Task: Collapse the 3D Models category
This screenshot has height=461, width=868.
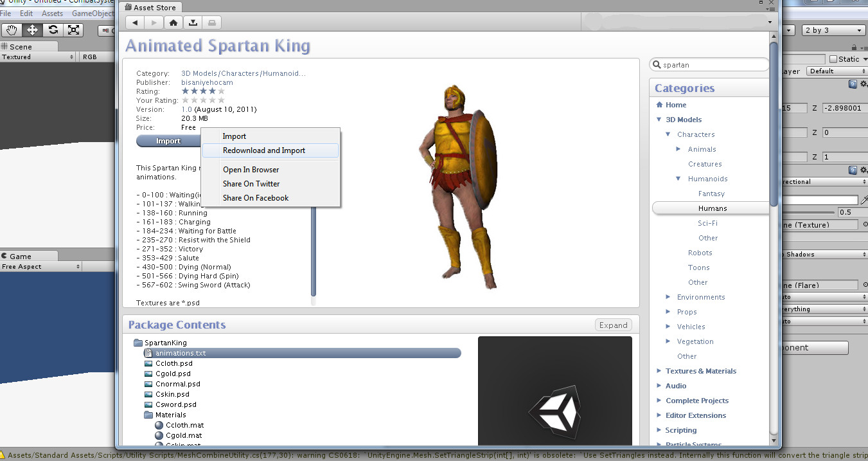Action: 659,120
